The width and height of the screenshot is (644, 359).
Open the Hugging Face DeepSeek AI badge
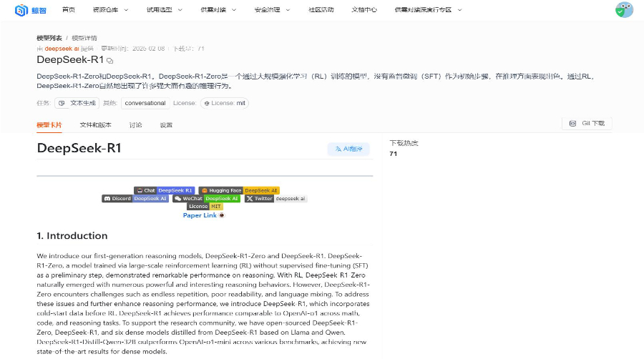click(x=238, y=191)
